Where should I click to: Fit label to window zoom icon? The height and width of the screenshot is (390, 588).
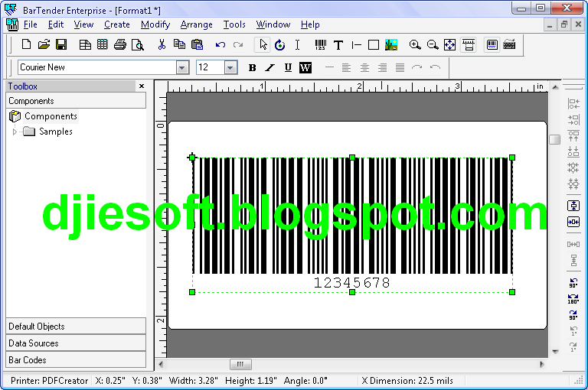449,44
